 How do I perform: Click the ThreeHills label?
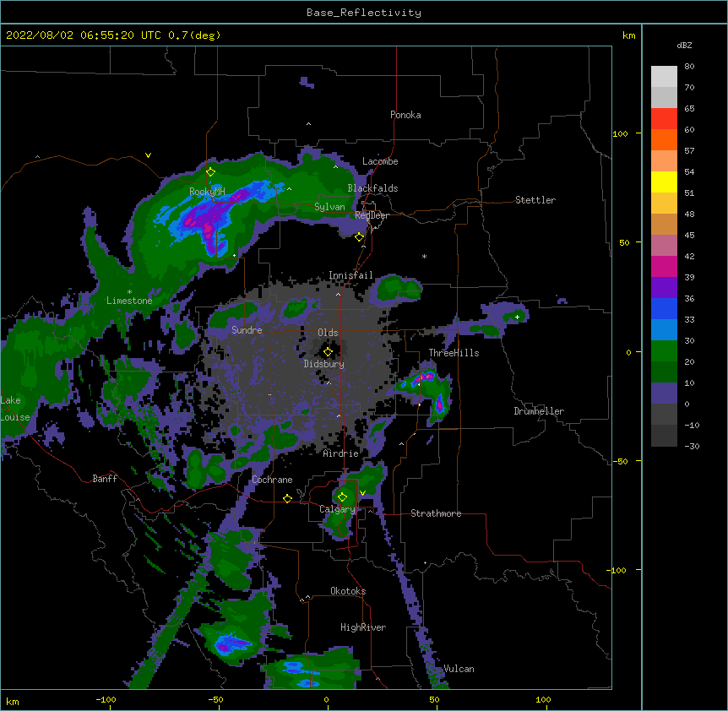click(x=454, y=353)
